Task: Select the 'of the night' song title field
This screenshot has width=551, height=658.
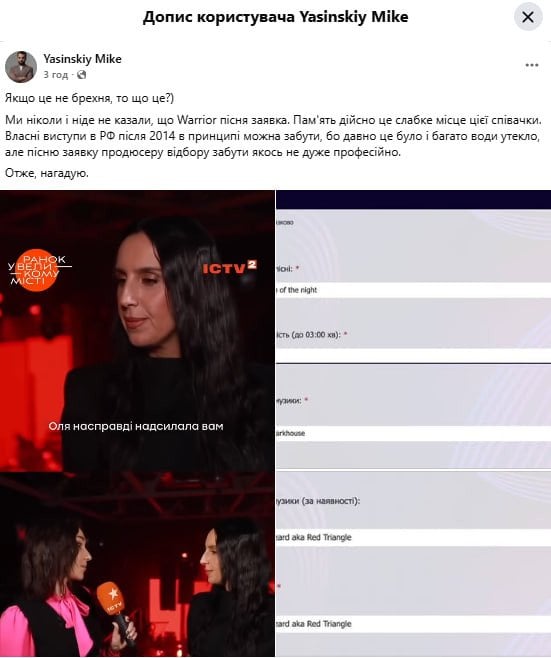Action: (413, 290)
